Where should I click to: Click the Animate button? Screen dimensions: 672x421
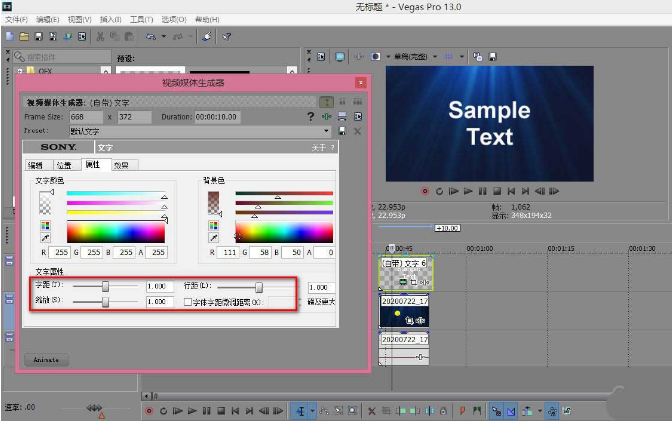point(47,359)
